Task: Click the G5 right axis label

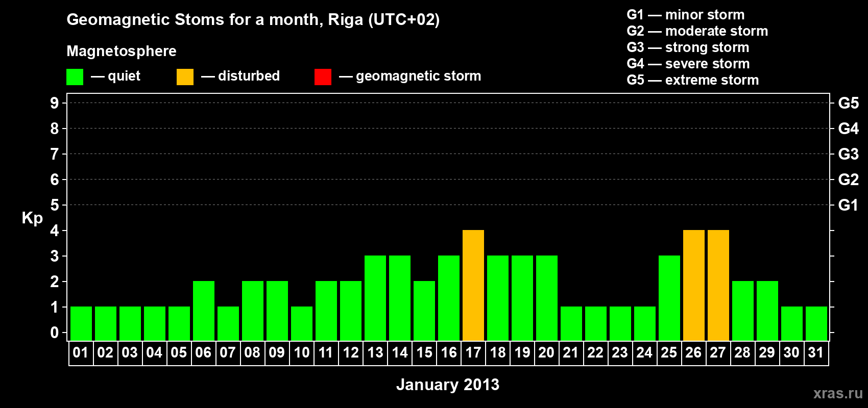Action: click(849, 103)
